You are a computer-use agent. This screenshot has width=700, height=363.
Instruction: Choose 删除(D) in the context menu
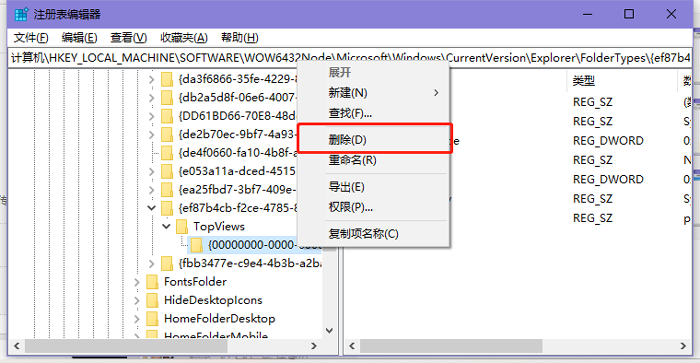pos(374,140)
